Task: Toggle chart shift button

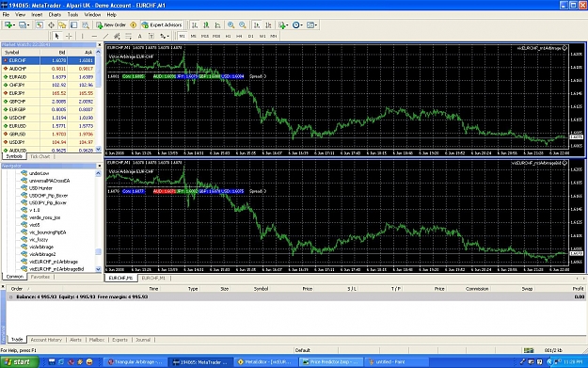Action: 268,24
